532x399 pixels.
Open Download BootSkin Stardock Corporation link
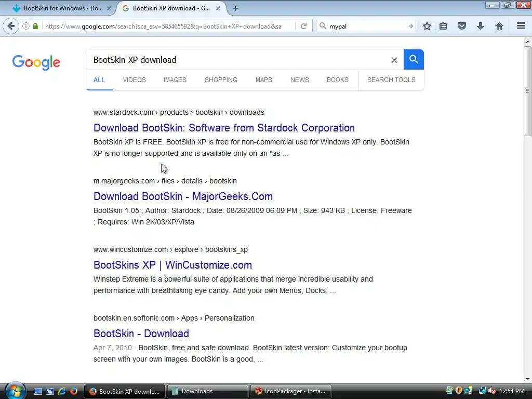224,128
